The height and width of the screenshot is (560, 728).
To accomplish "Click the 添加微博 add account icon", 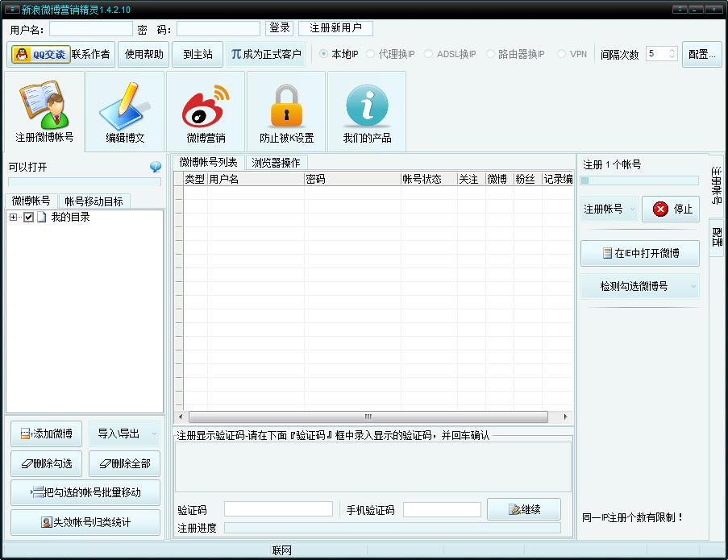I will (44, 433).
